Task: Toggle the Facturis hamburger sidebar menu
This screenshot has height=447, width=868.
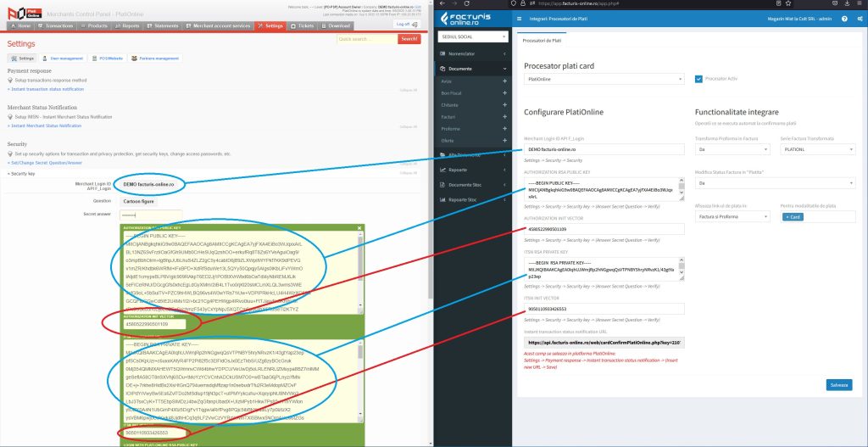Action: point(520,19)
